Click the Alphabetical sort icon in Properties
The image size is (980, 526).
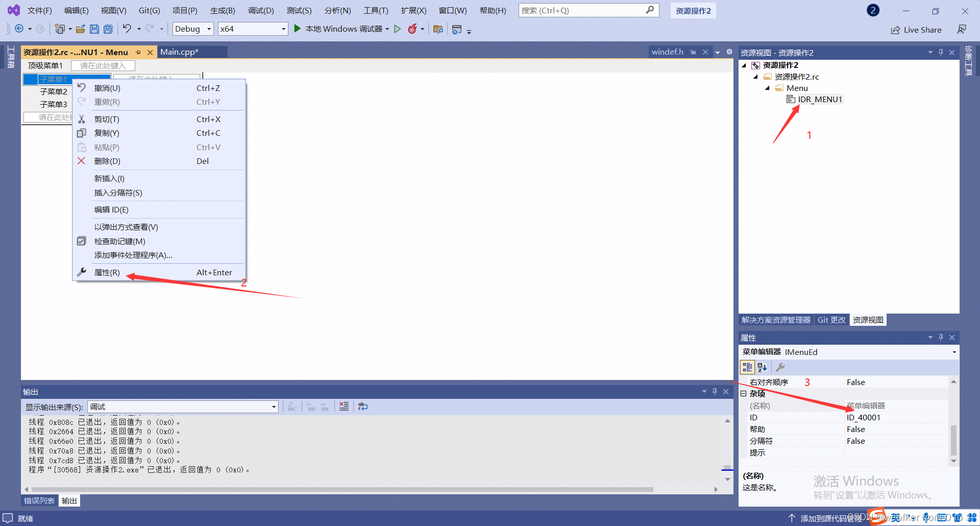click(x=763, y=367)
